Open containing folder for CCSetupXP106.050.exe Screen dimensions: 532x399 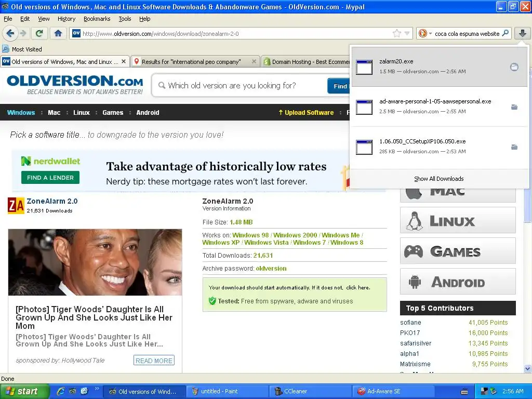514,147
